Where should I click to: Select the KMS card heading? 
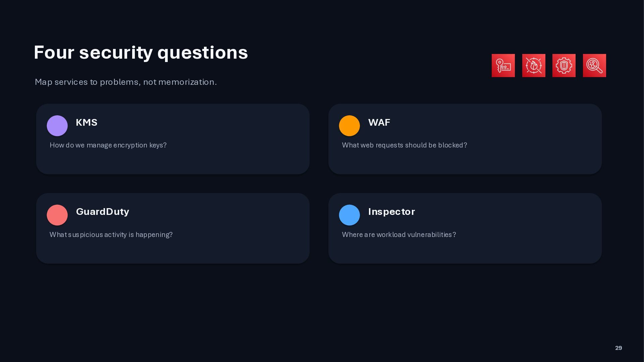tap(87, 122)
